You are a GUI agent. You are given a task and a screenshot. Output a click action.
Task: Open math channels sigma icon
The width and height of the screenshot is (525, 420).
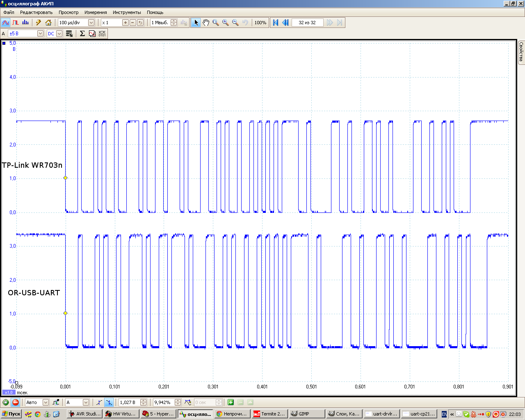(x=82, y=34)
